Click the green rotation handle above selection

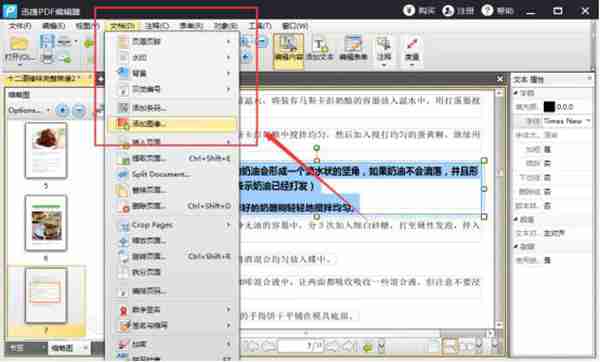(316, 148)
